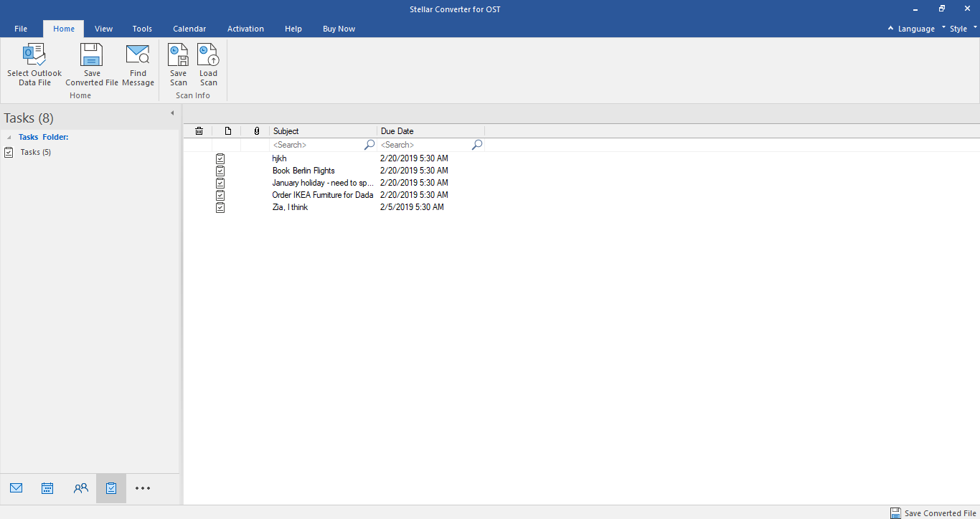
Task: Click Select Outlook Data File icon
Action: [x=34, y=55]
